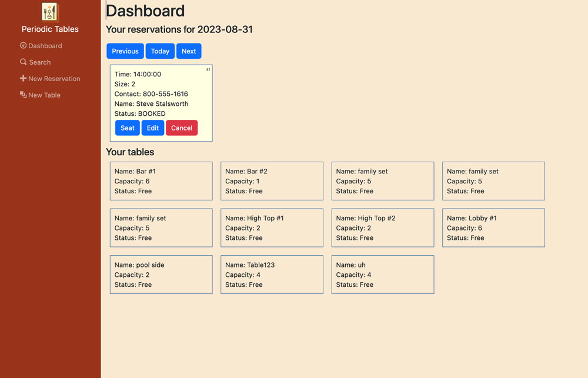Click the plus icon for New Reservation
The image size is (588, 378).
23,78
